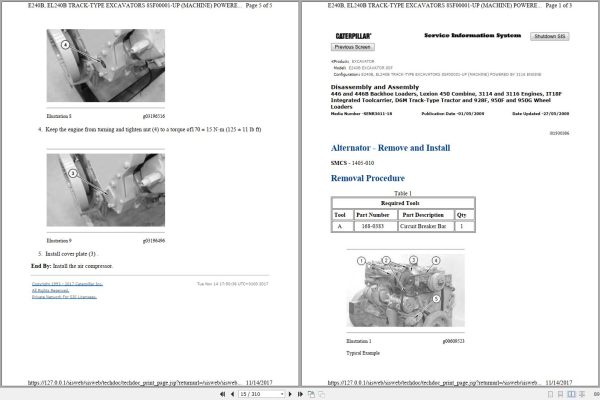
Task: Click the Required Tools table header
Action: (403, 203)
